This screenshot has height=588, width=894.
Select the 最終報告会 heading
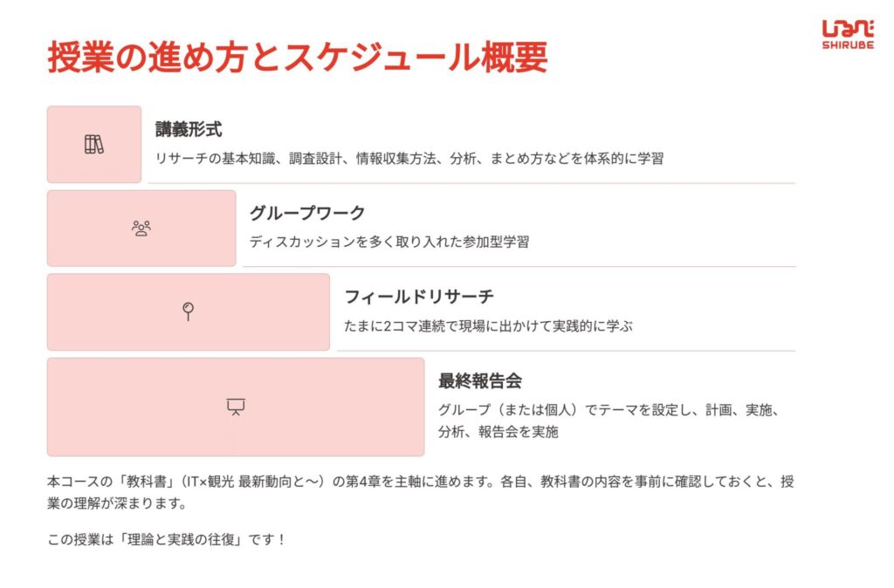point(480,381)
